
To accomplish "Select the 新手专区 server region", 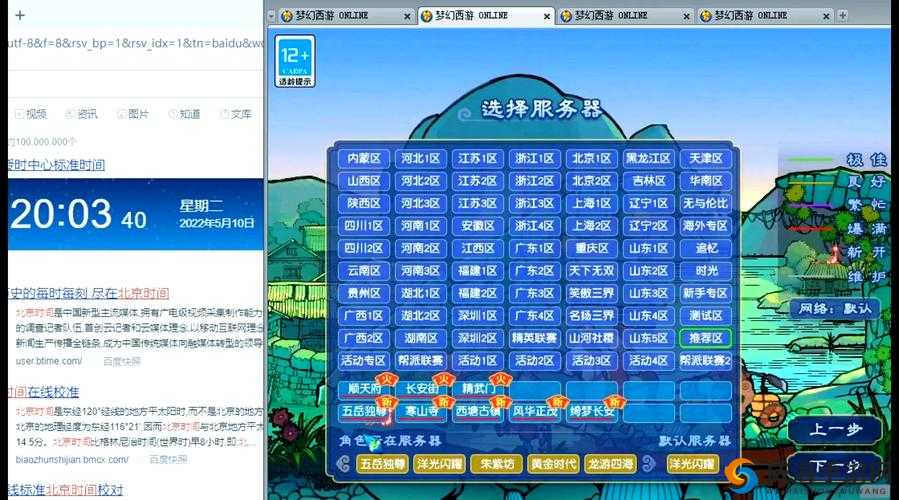I will (705, 293).
